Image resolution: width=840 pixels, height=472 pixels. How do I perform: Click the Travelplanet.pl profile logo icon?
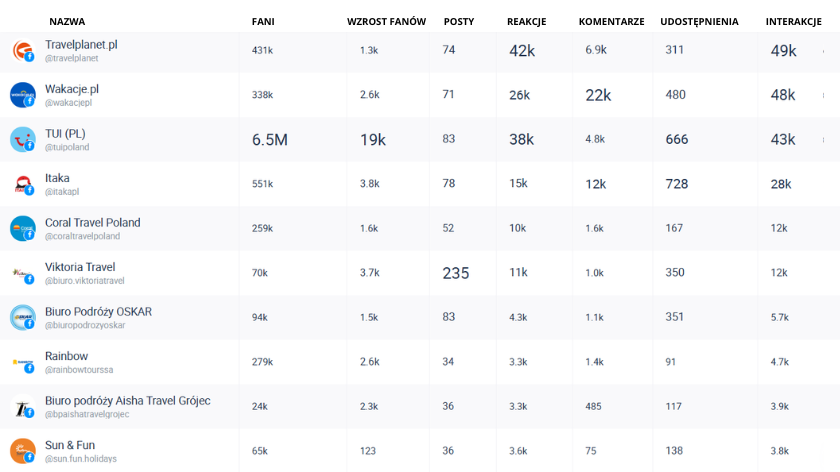(x=22, y=51)
